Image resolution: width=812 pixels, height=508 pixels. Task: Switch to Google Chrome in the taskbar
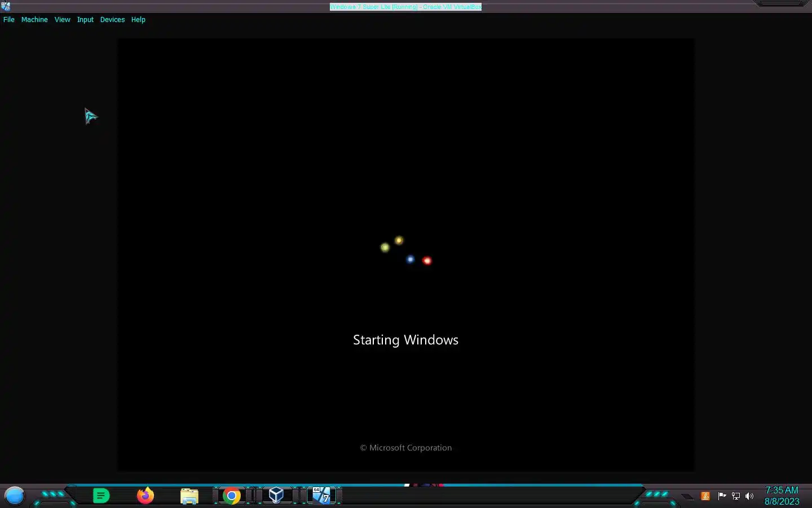pyautogui.click(x=231, y=496)
